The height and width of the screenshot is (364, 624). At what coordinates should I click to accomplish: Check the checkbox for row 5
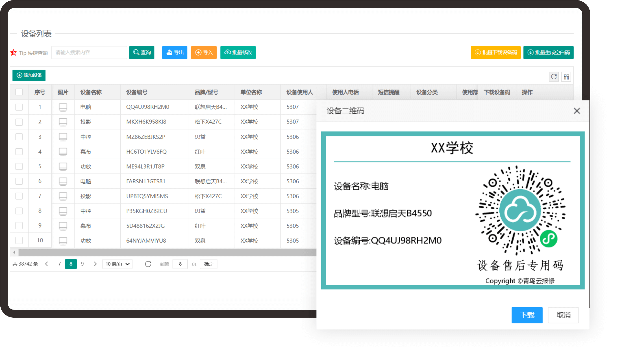[19, 166]
